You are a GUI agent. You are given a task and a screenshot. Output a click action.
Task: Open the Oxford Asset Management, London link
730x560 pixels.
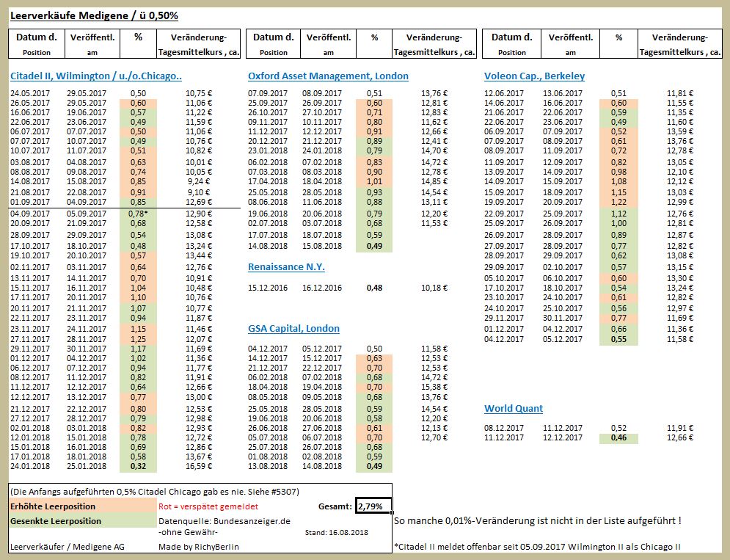[328, 76]
